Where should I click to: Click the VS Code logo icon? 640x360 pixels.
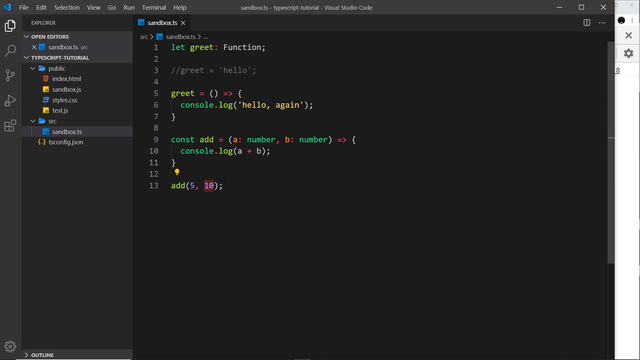coord(7,7)
